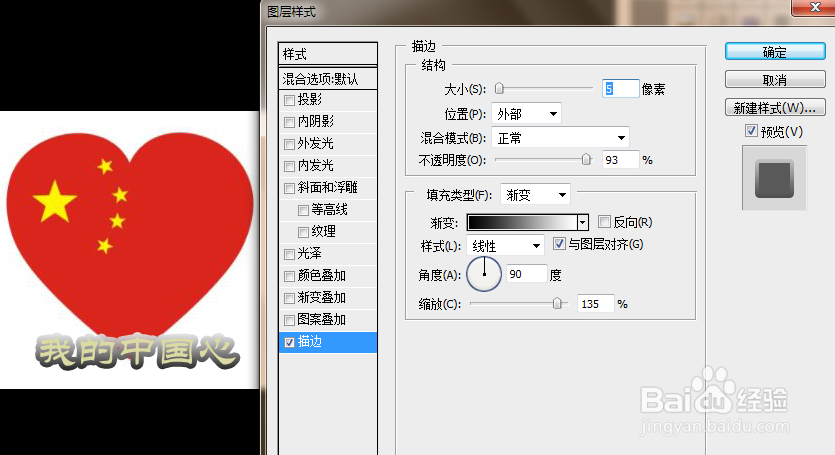Tick the 渐变叠加 gradient overlay checkbox
This screenshot has height=455, width=835.
[289, 298]
